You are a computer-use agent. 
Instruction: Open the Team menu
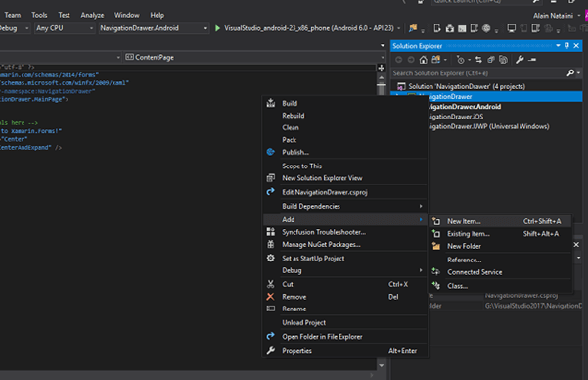(13, 15)
